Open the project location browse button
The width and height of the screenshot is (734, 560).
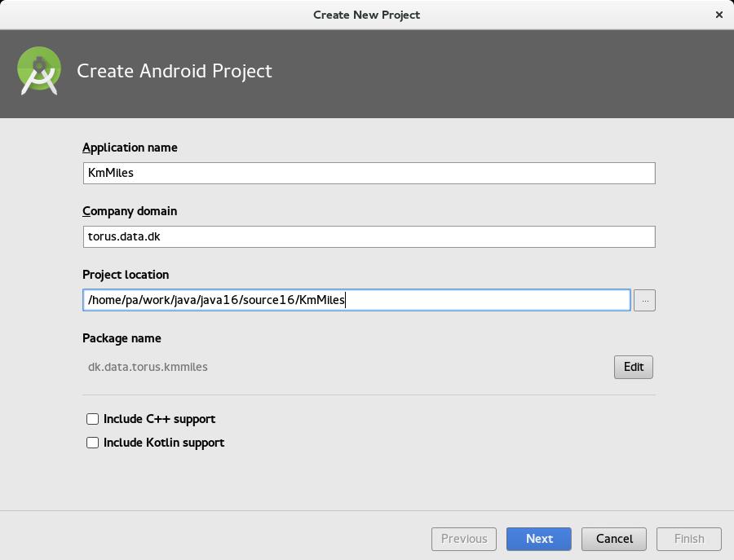pyautogui.click(x=644, y=300)
